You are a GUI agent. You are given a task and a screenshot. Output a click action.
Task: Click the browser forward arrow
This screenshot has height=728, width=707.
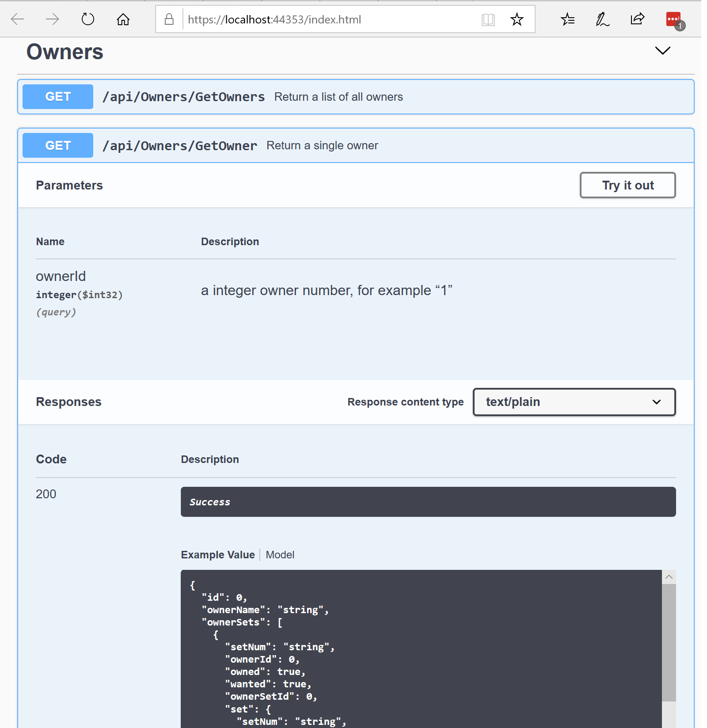coord(52,19)
